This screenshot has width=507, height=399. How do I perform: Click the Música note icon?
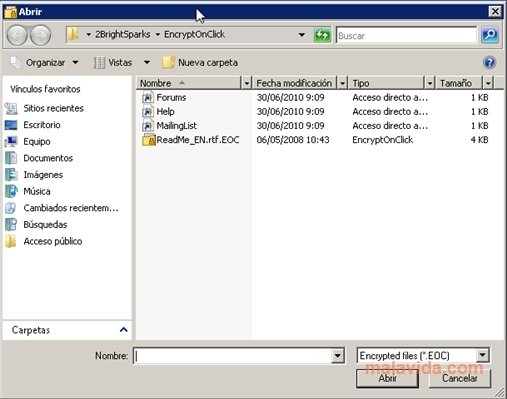[x=11, y=191]
